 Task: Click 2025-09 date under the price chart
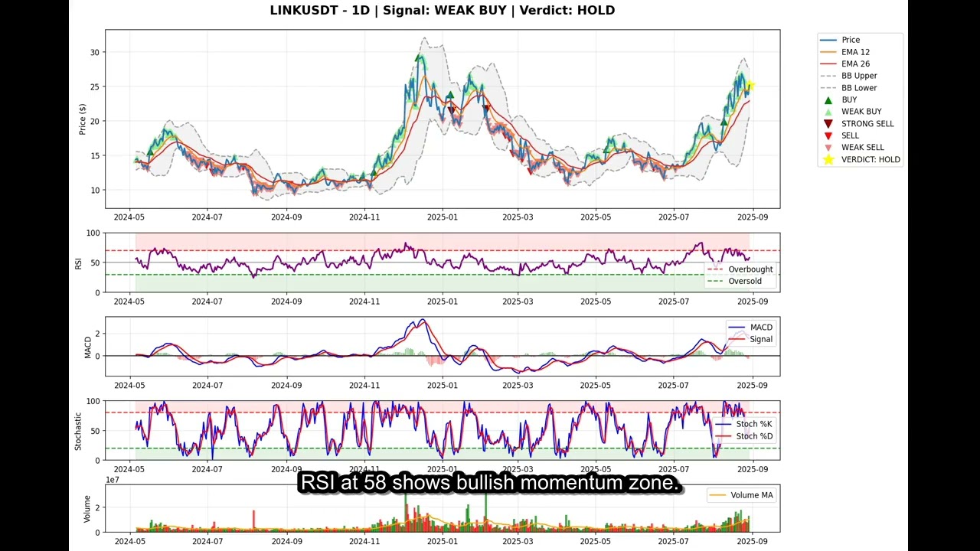pyautogui.click(x=753, y=217)
